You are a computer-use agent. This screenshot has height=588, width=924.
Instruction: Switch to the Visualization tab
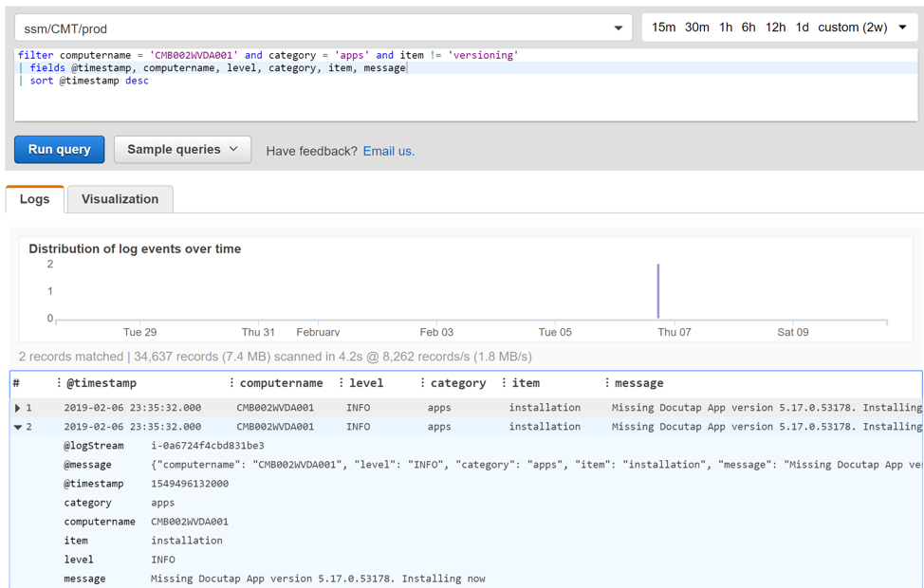pyautogui.click(x=120, y=199)
